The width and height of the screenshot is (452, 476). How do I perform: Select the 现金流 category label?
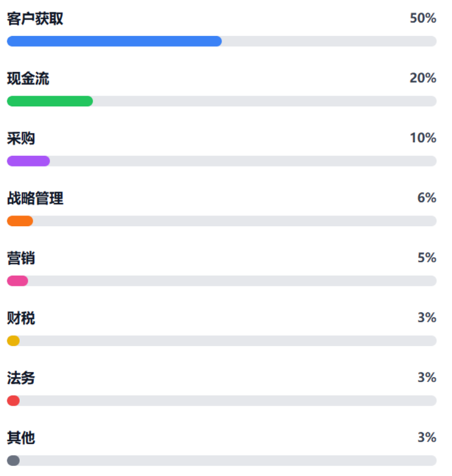pyautogui.click(x=28, y=79)
